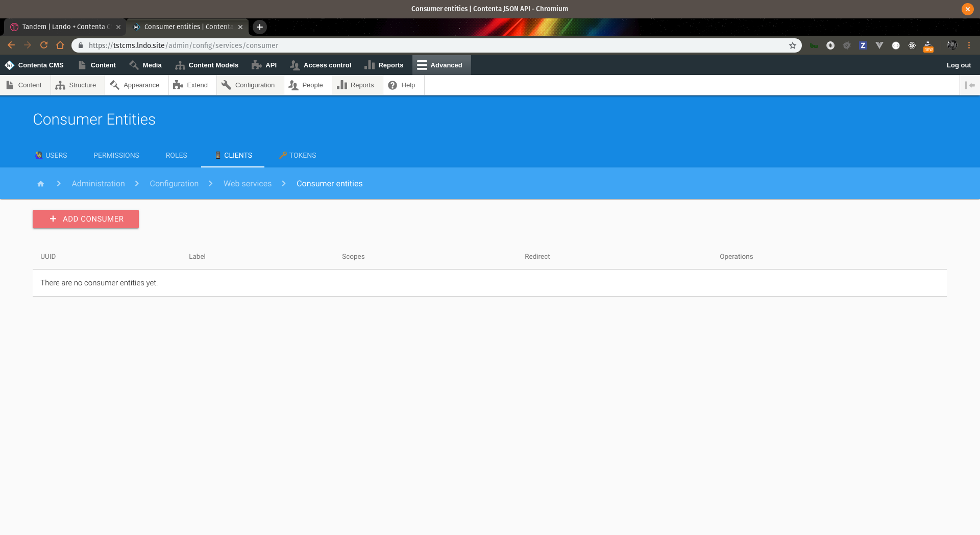Viewport: 980px width, 535px height.
Task: Open the Access control menu
Action: [x=321, y=65]
